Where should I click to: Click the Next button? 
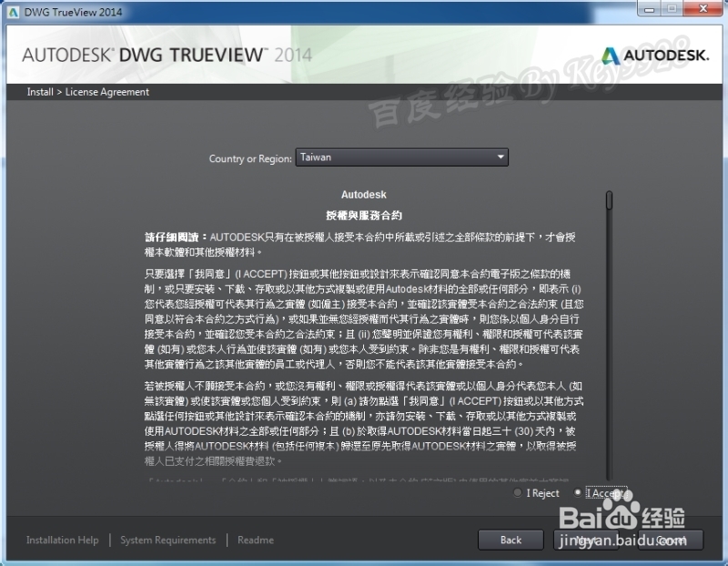click(586, 540)
